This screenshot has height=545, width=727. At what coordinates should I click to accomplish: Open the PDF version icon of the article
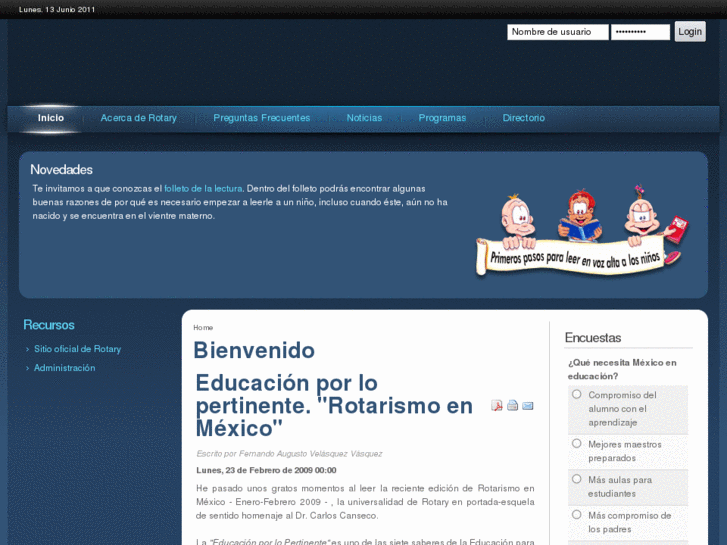[x=497, y=405]
